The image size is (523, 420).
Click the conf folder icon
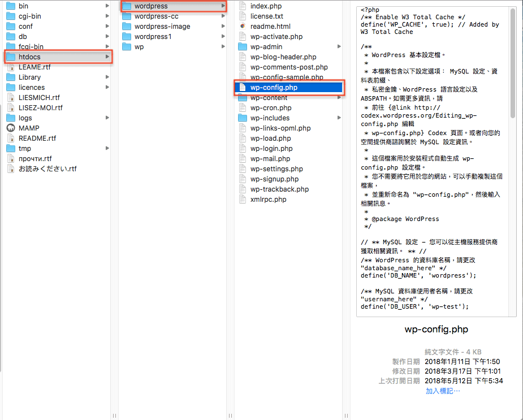click(x=11, y=27)
